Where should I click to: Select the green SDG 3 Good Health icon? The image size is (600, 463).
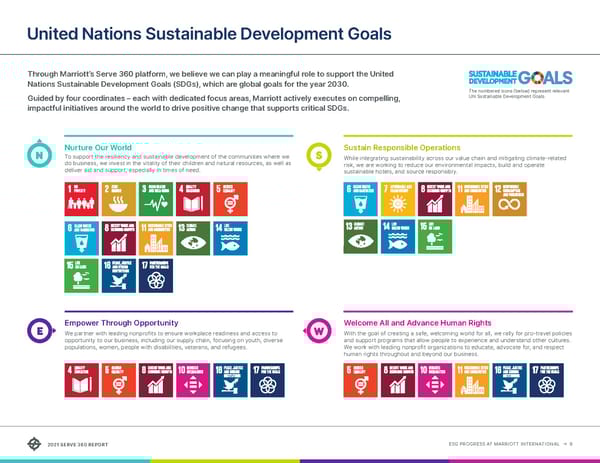[153, 199]
